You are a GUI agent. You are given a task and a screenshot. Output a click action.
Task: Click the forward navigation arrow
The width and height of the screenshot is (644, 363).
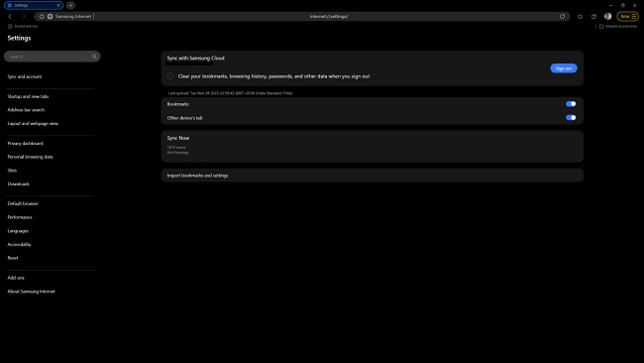click(x=24, y=17)
